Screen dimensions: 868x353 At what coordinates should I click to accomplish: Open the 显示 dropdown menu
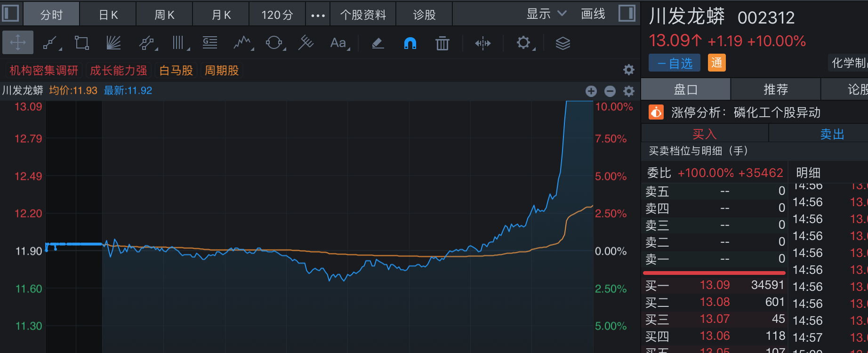pyautogui.click(x=546, y=14)
